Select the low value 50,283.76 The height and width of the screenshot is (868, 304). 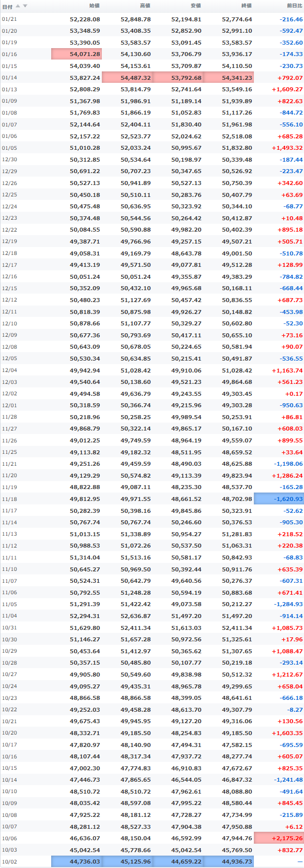[186, 195]
